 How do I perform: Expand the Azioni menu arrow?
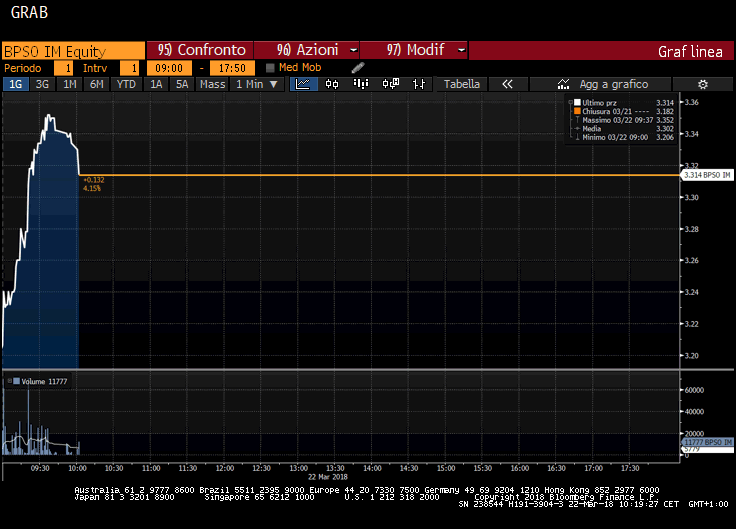pos(353,50)
